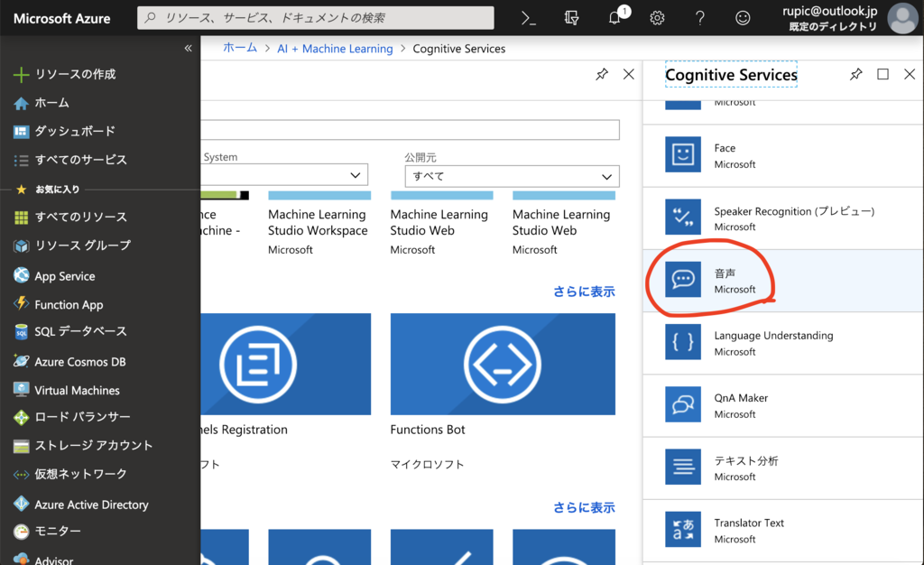Close the AI + Machine Learning blade
924x565 pixels.
coord(629,74)
